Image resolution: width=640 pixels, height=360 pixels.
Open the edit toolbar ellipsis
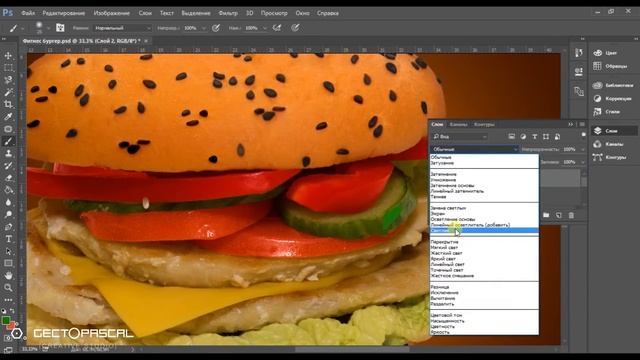8,300
